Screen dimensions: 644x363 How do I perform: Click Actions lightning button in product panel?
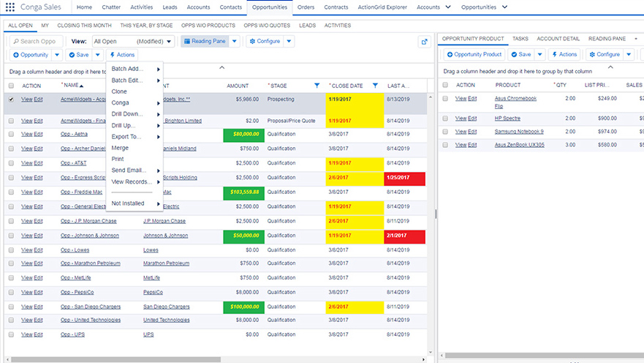click(x=564, y=54)
